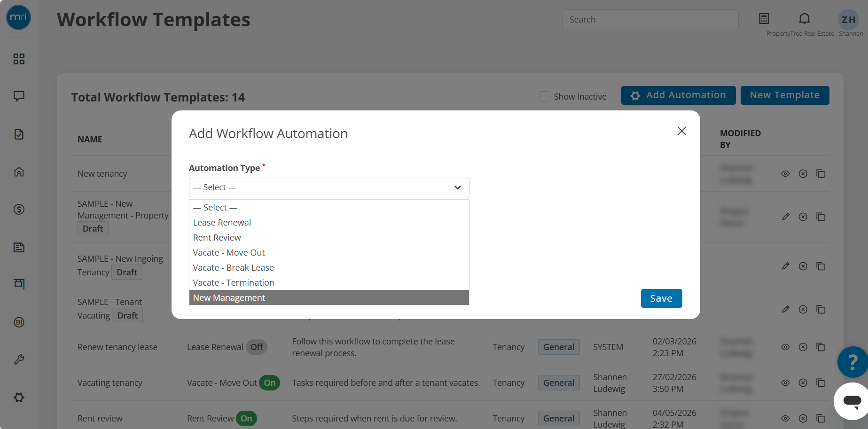The height and width of the screenshot is (429, 868).
Task: Edit the SAMPLE - Tenant Vacating pencil icon
Action: [x=785, y=309]
